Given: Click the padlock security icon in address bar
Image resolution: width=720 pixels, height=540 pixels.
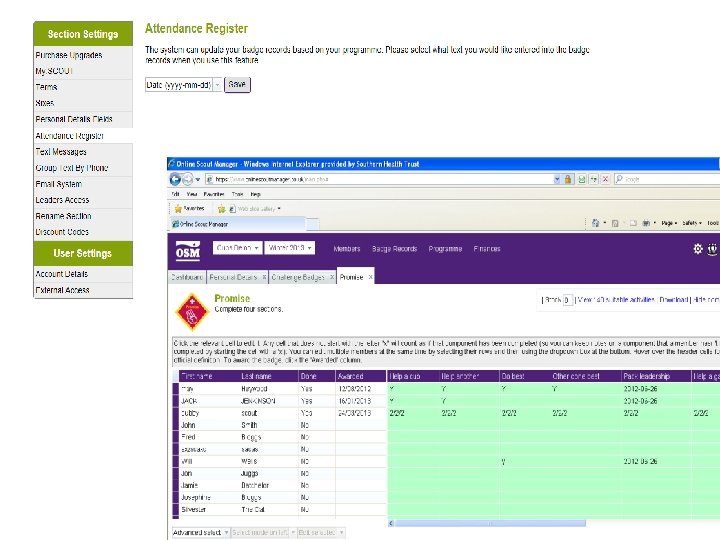Looking at the screenshot, I should click(x=568, y=179).
